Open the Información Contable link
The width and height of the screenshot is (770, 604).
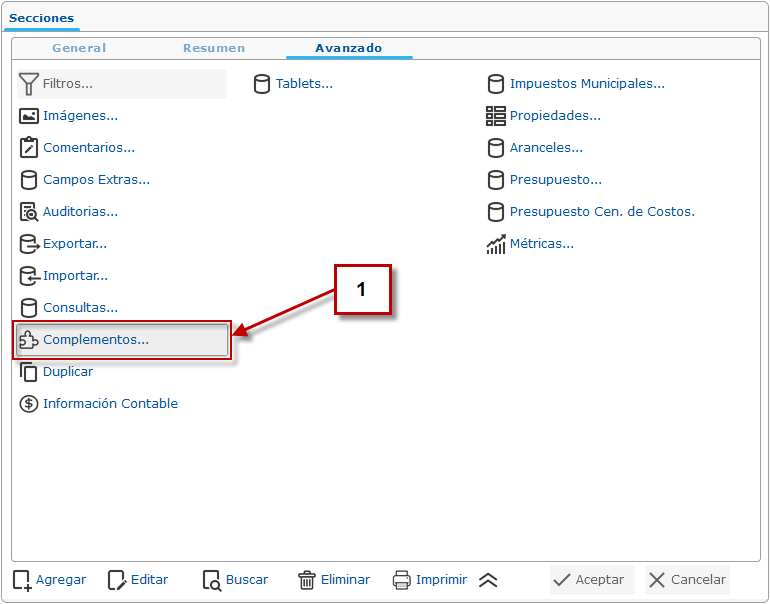(110, 404)
